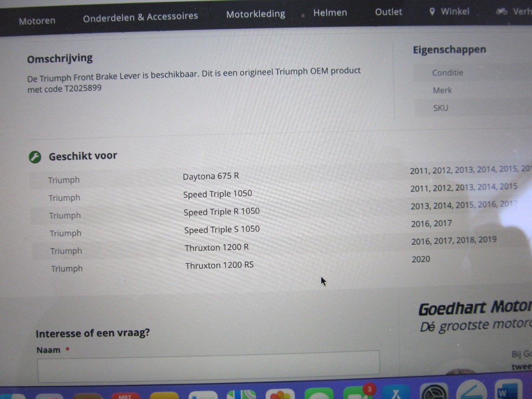
Task: Click the year 2020 for Thruxton 1200 RS
Action: click(x=421, y=259)
